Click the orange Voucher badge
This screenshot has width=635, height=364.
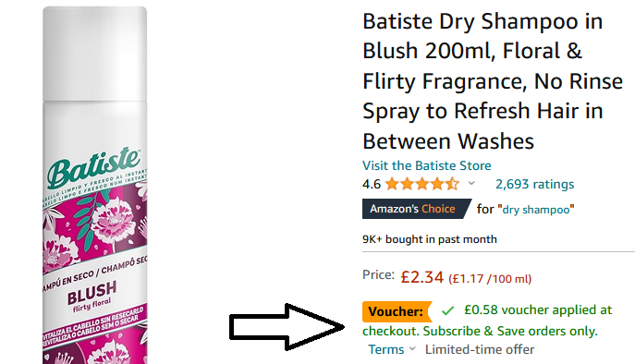coord(397,311)
